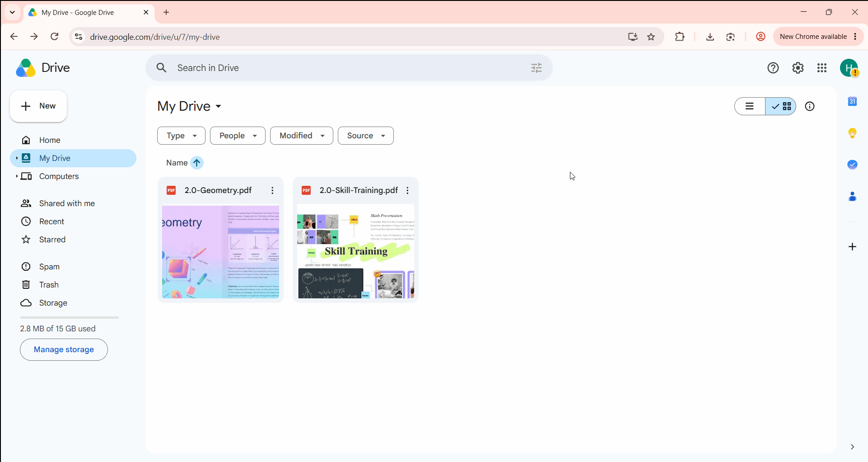Open more actions for 2.0-Geometry.pdf
The image size is (868, 462).
pyautogui.click(x=272, y=190)
